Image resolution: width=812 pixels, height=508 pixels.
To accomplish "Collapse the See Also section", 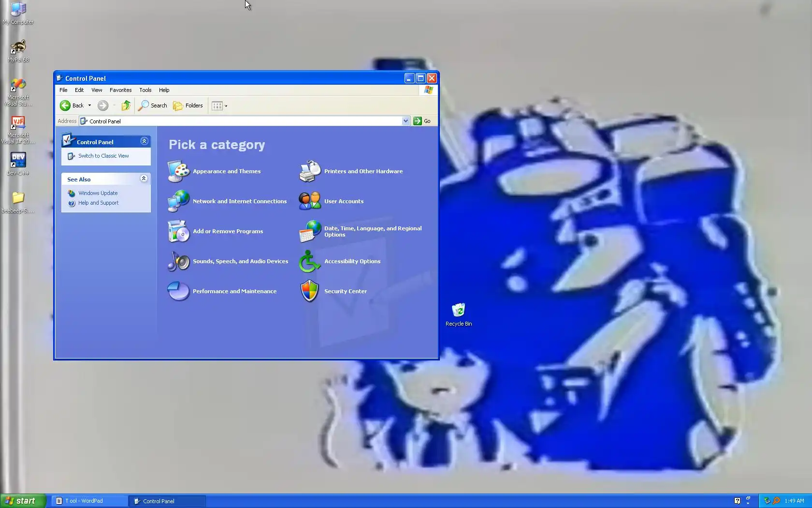I will (x=144, y=179).
